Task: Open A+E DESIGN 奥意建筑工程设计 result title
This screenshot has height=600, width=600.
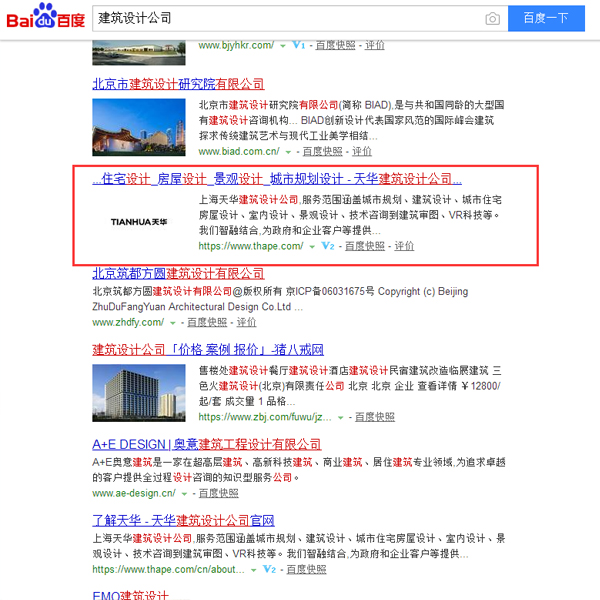Action: coord(206,444)
